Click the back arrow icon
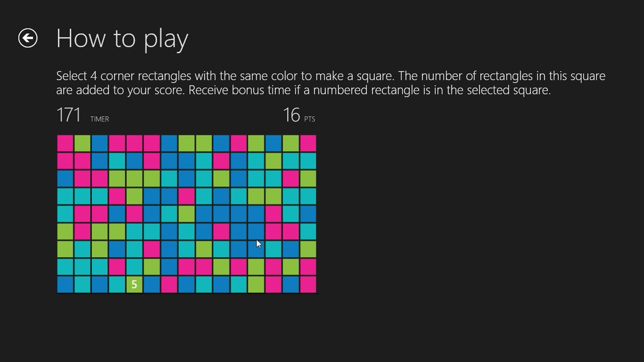Viewport: 644px width, 362px height. [28, 38]
